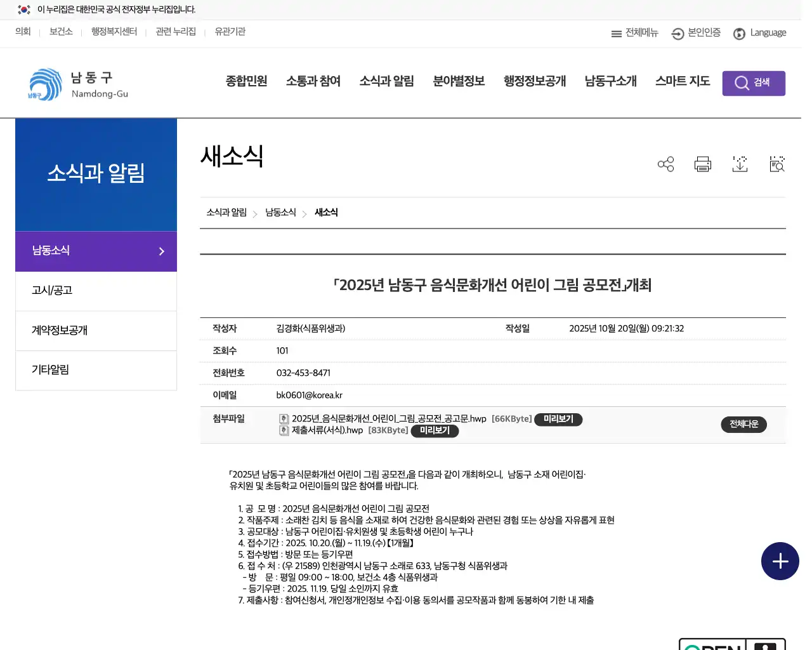Click the hwp file icon beside 제출서류(서식)
The width and height of the screenshot is (812, 650).
click(283, 430)
